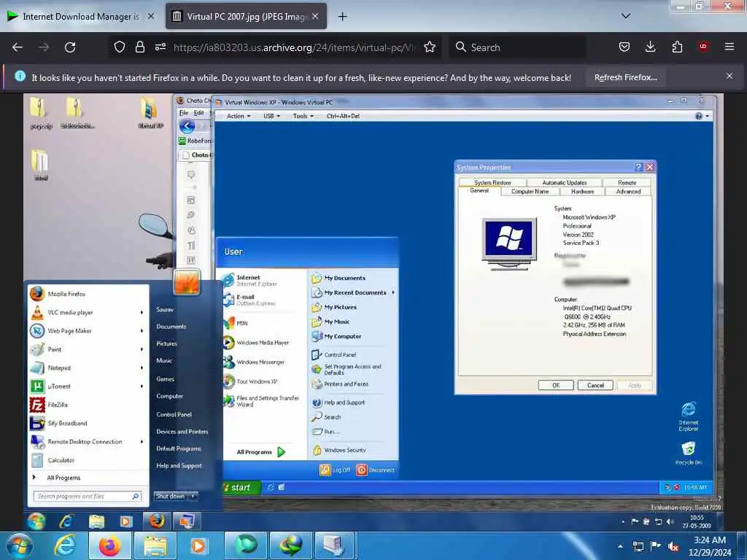Image resolution: width=747 pixels, height=560 pixels.
Task: Switch to the Hardware tab
Action: [x=582, y=192]
